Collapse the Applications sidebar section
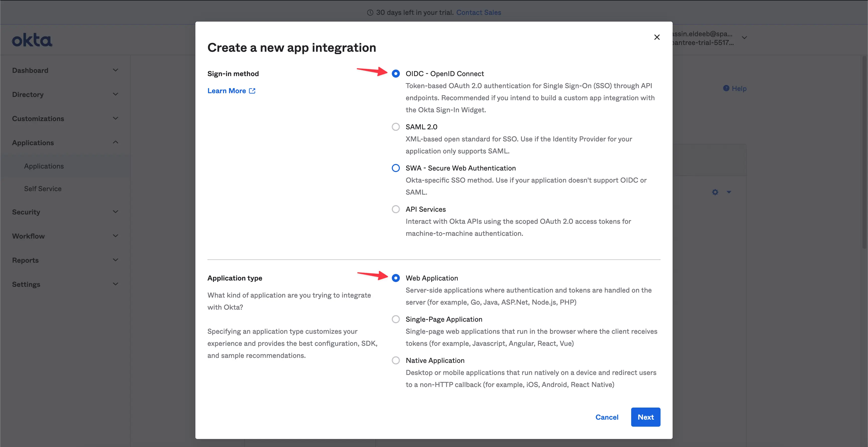This screenshot has width=868, height=447. point(115,142)
